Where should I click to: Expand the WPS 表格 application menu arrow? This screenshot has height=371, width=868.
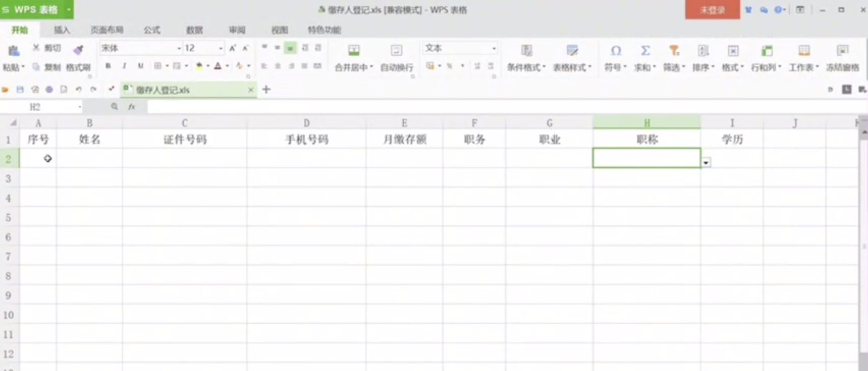68,10
